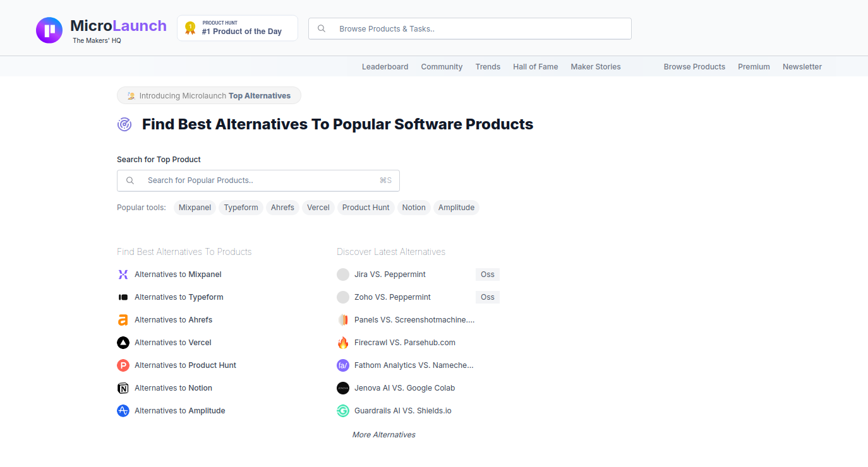Click the More Alternatives link

384,435
